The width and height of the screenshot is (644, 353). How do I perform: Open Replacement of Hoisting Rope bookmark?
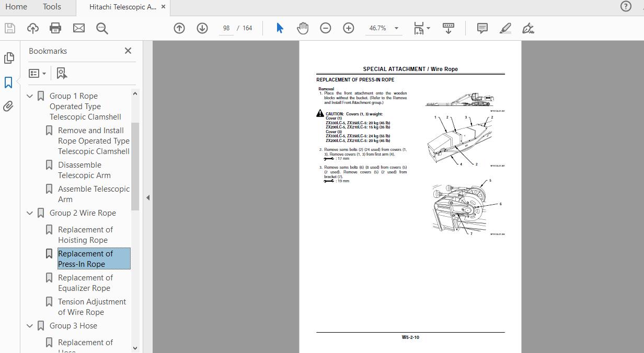pos(85,235)
